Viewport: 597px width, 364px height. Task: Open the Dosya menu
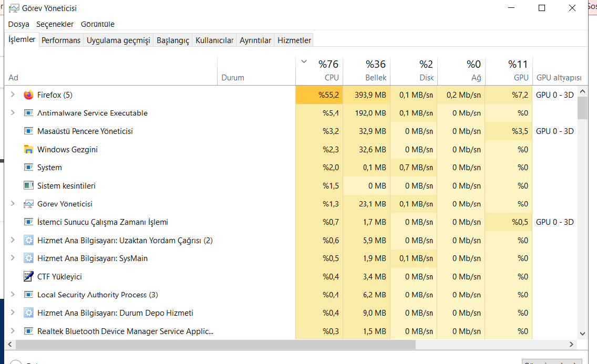19,24
